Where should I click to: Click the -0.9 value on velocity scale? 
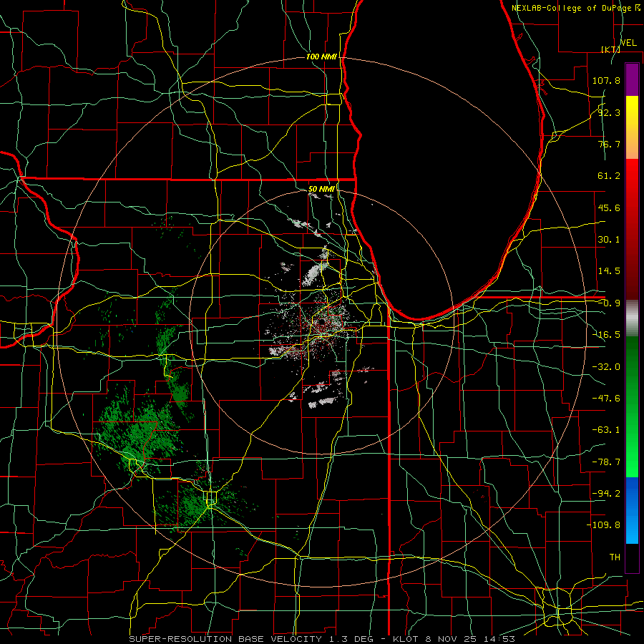click(x=609, y=303)
